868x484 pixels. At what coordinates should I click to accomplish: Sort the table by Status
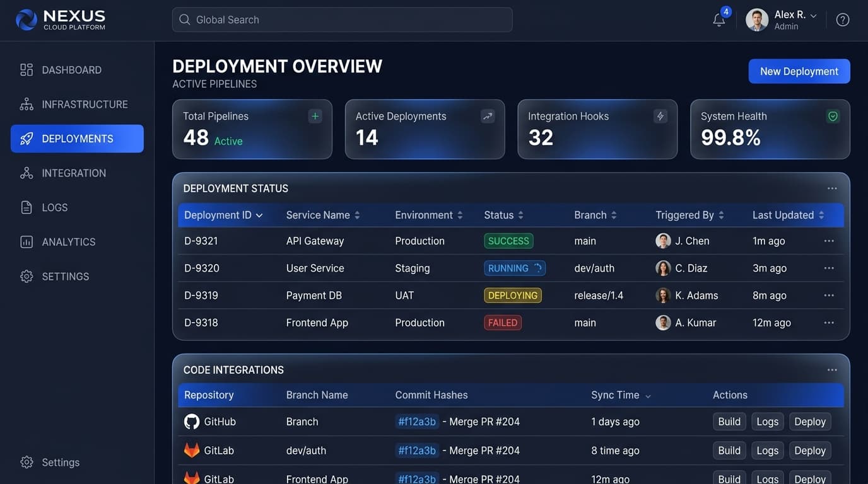pos(503,215)
